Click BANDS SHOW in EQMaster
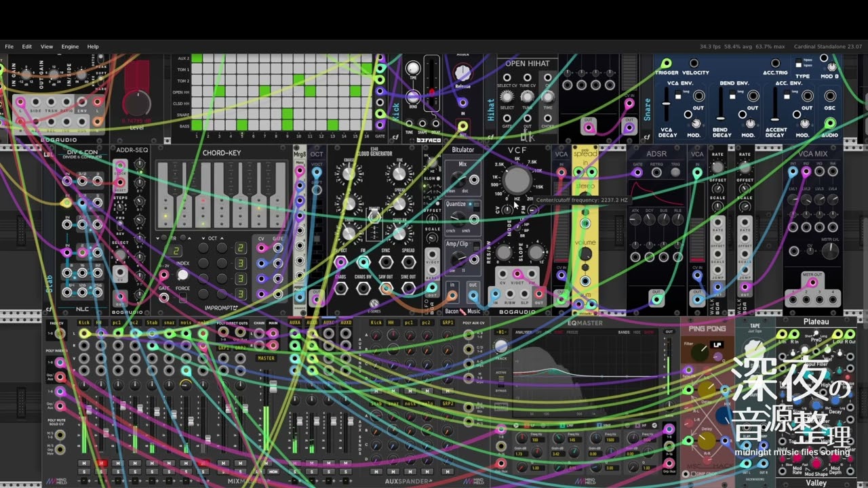The image size is (868, 488). pos(648,333)
